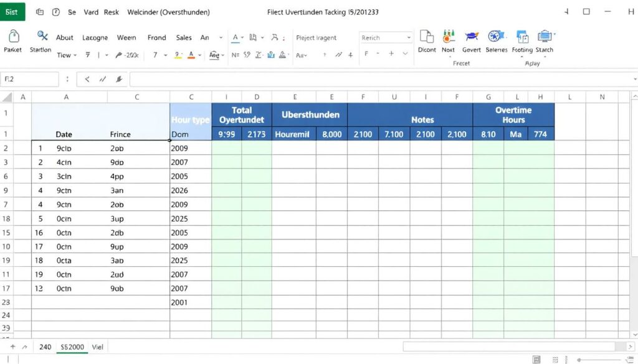Open the Sales ribbon tab

[x=184, y=37]
